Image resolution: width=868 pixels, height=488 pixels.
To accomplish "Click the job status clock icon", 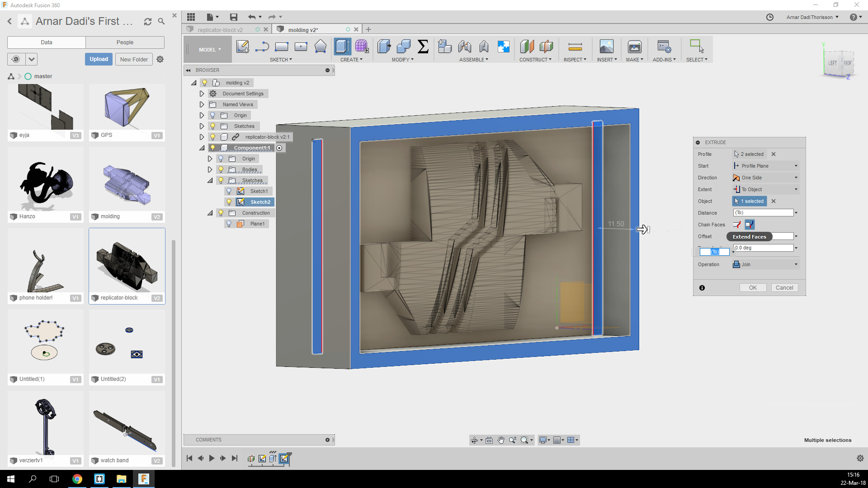I will coord(770,17).
